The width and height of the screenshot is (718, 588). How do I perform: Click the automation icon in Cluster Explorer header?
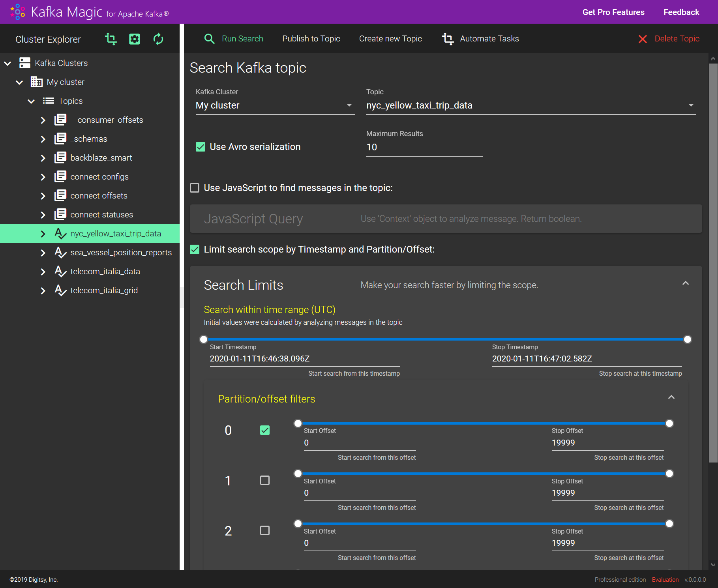(x=111, y=39)
